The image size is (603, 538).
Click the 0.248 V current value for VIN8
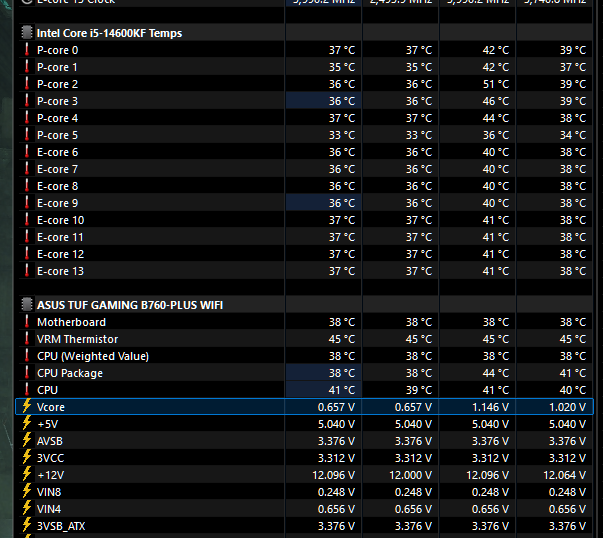point(336,492)
